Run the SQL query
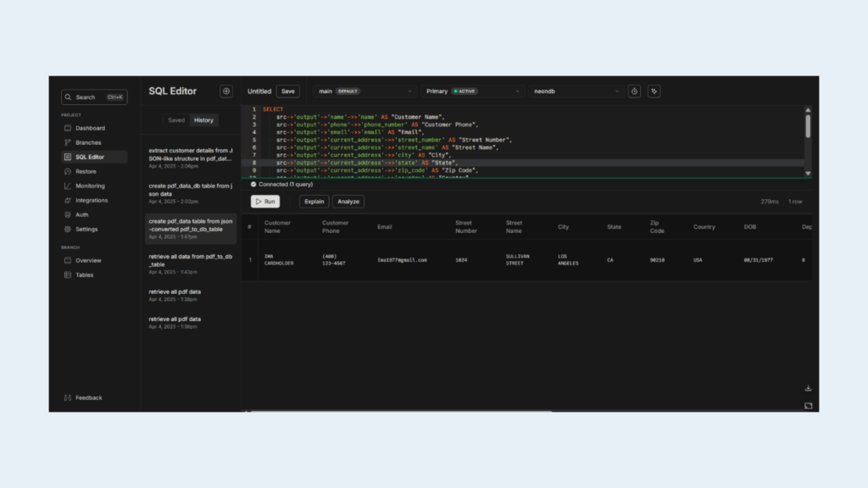868x488 pixels. (x=265, y=202)
